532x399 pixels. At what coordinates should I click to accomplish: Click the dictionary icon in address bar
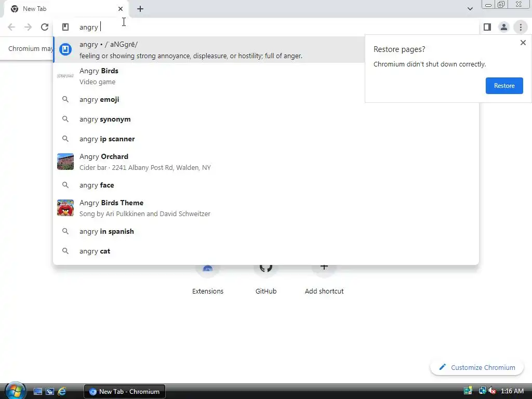[x=65, y=27]
